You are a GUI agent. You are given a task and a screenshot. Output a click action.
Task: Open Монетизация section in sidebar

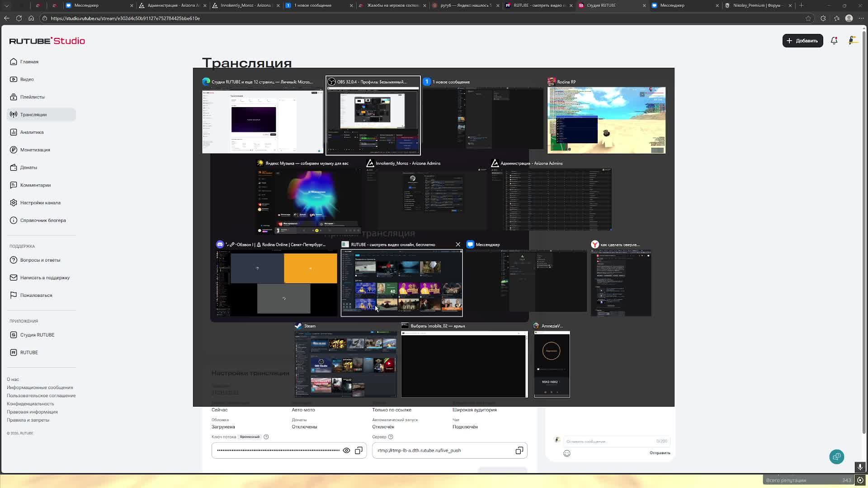tap(35, 150)
